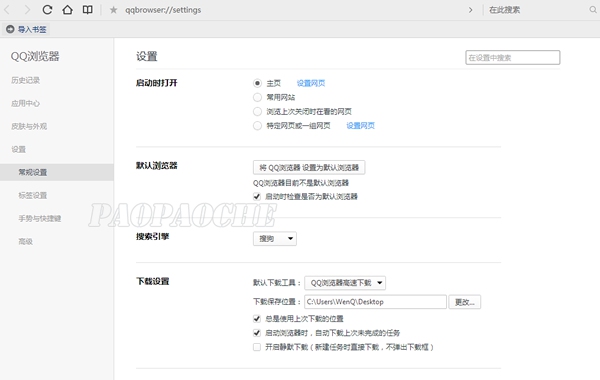Screen dimensions: 600x380
Task: Click the 更改... button
Action: [465, 302]
